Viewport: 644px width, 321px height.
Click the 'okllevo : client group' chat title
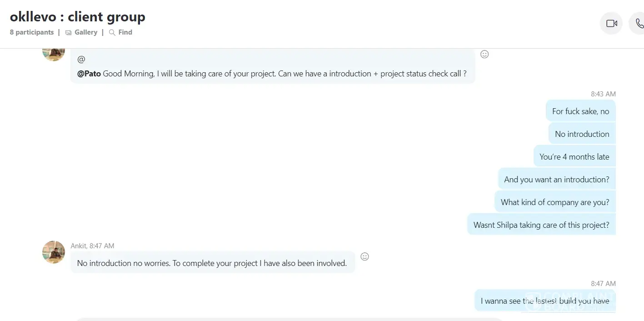pos(78,17)
